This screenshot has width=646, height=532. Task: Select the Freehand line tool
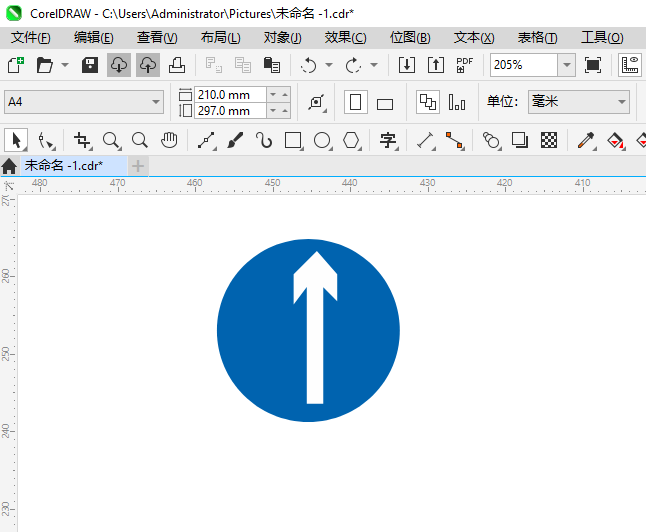pyautogui.click(x=206, y=141)
